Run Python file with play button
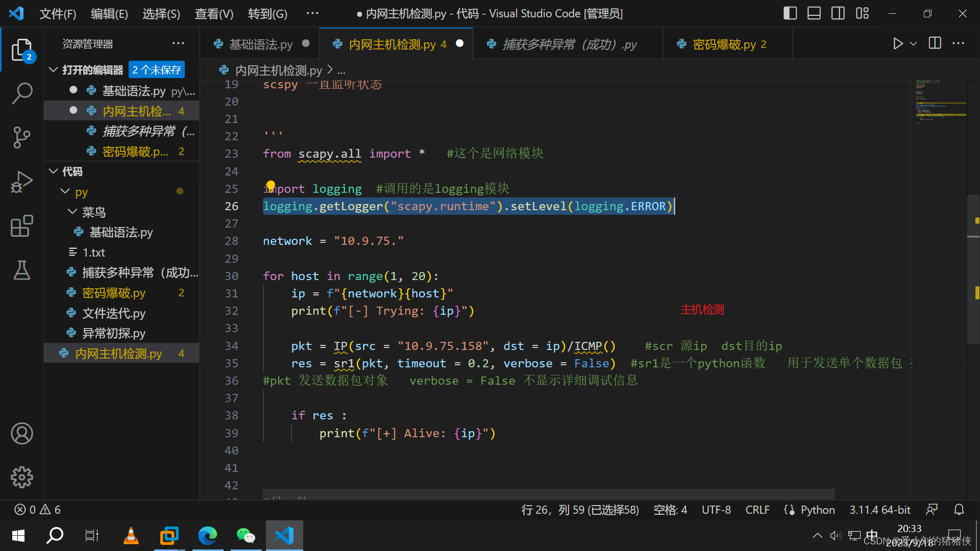This screenshot has height=551, width=980. (898, 44)
